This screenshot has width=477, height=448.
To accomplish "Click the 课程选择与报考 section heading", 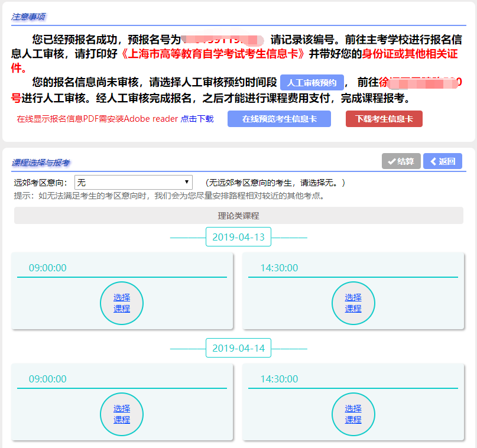I will 41,163.
